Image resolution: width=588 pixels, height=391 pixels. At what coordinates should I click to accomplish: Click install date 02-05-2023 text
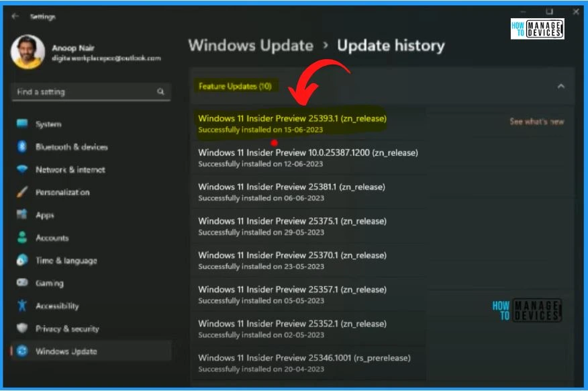click(304, 335)
